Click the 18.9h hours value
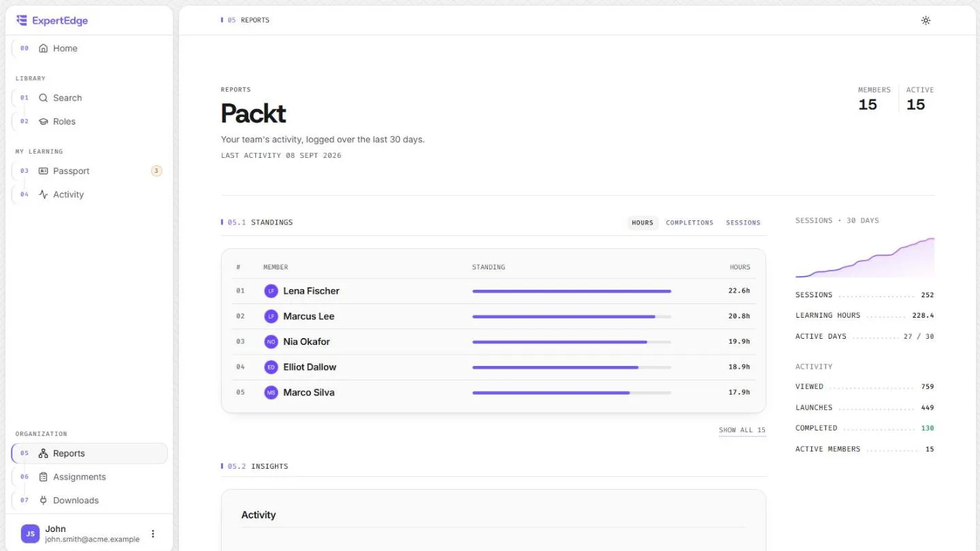980x551 pixels. (x=739, y=367)
